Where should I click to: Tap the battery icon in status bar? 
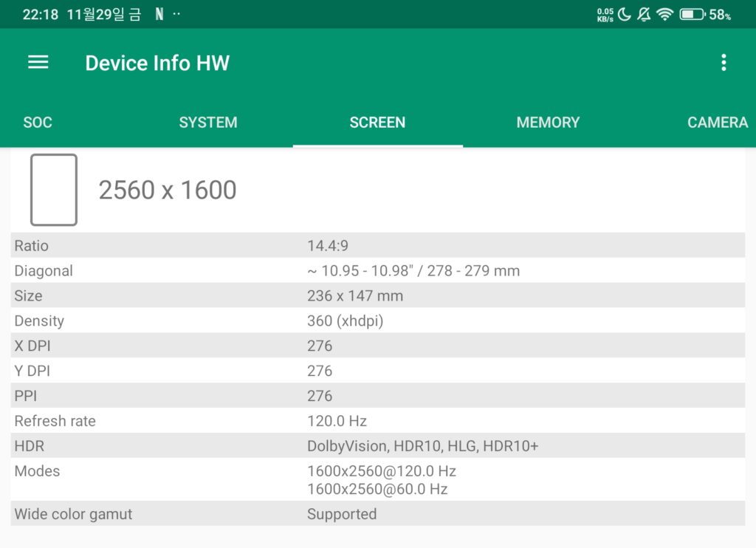tap(693, 15)
